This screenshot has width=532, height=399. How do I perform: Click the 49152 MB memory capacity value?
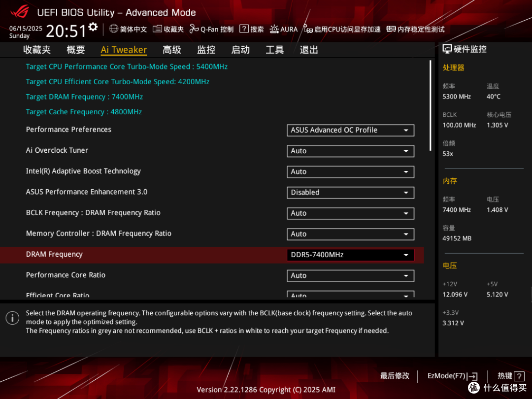pos(457,238)
